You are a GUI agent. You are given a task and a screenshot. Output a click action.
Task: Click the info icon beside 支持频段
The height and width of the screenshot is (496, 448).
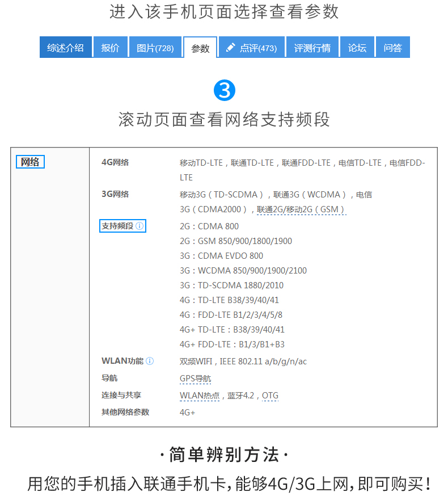140,226
